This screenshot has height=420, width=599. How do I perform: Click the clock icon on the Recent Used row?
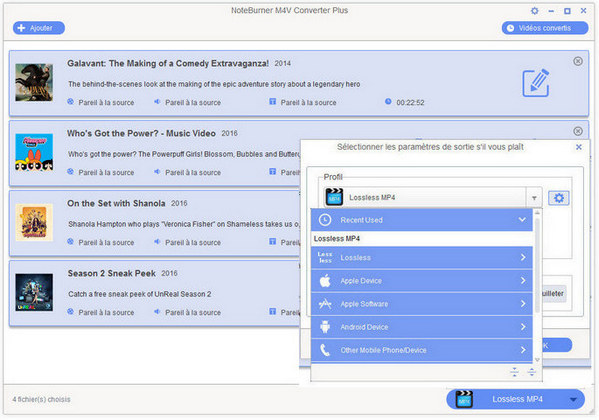[325, 220]
